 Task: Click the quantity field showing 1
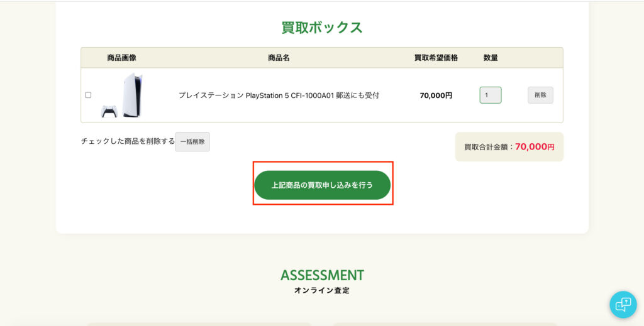[491, 95]
